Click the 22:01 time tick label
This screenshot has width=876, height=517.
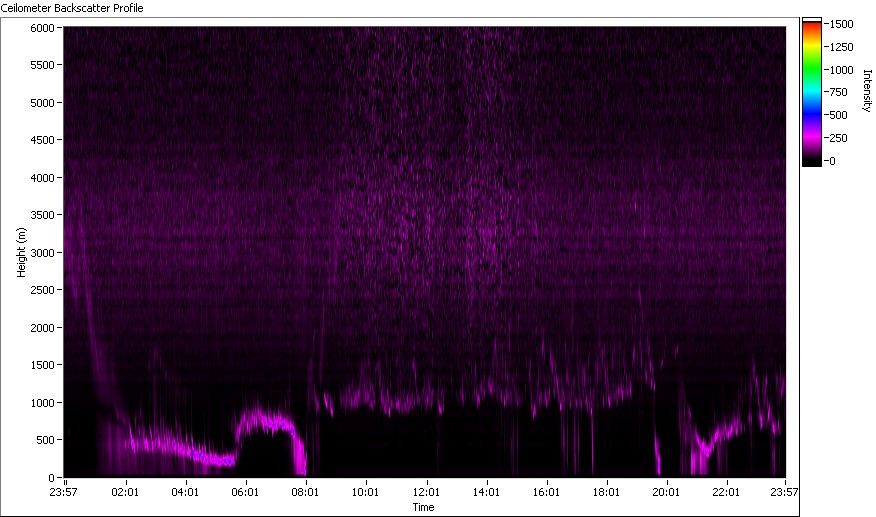click(726, 492)
